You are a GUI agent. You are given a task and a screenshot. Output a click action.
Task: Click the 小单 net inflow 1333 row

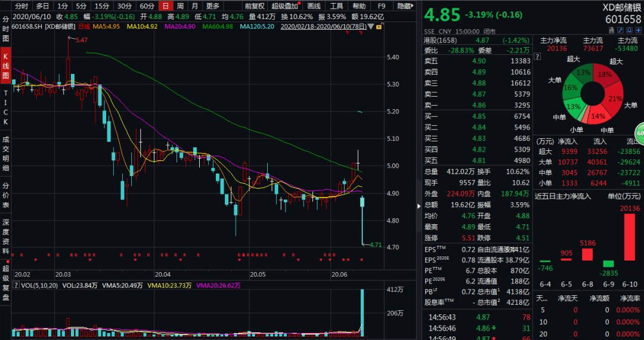589,183
